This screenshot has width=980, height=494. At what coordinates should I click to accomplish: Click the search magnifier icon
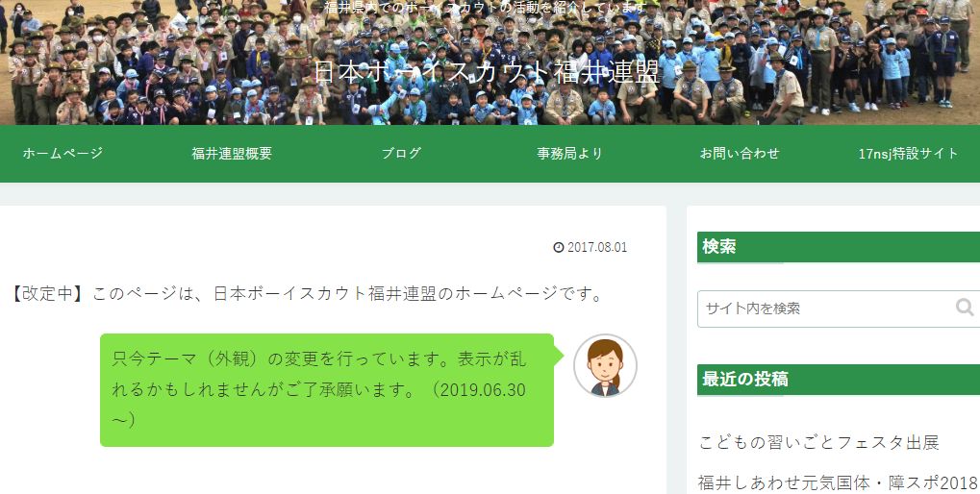point(965,308)
